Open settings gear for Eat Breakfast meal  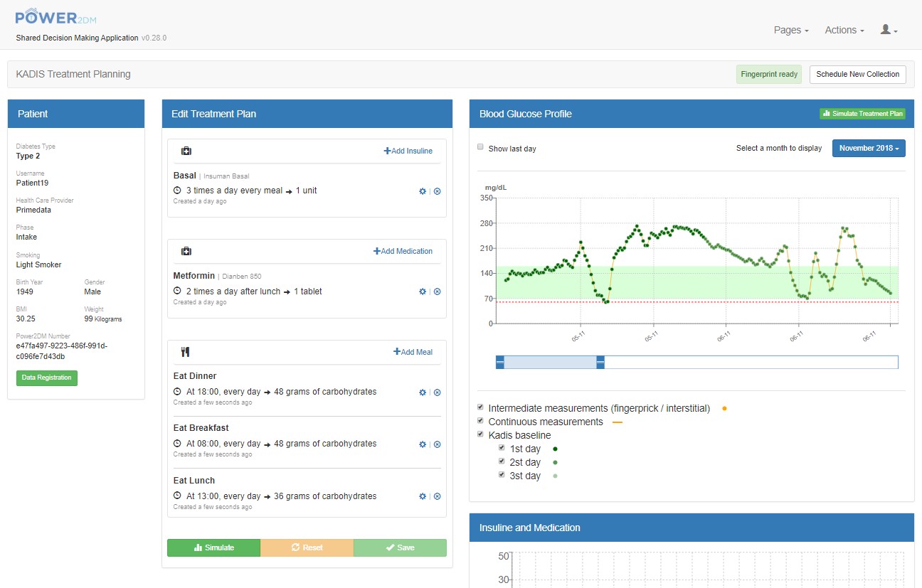pyautogui.click(x=423, y=444)
